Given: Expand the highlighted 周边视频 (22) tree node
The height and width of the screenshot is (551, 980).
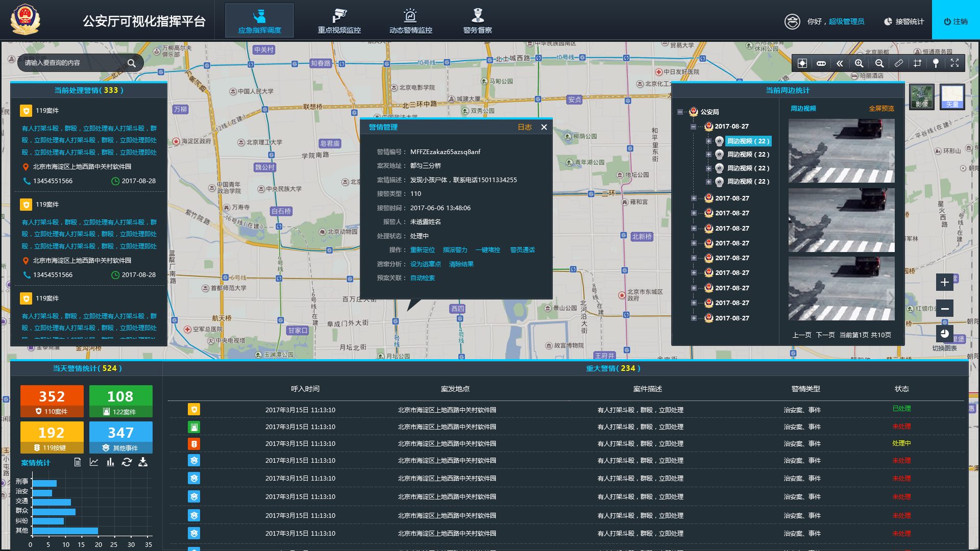Looking at the screenshot, I should pyautogui.click(x=708, y=141).
